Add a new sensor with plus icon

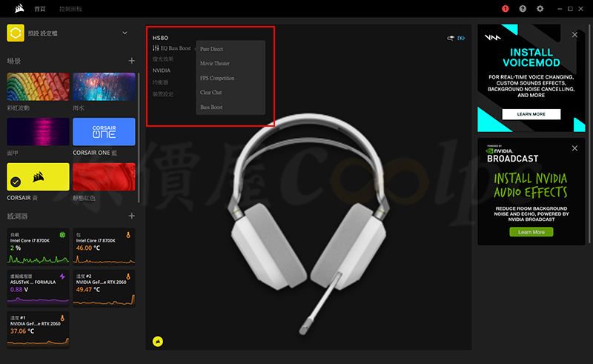pos(132,216)
